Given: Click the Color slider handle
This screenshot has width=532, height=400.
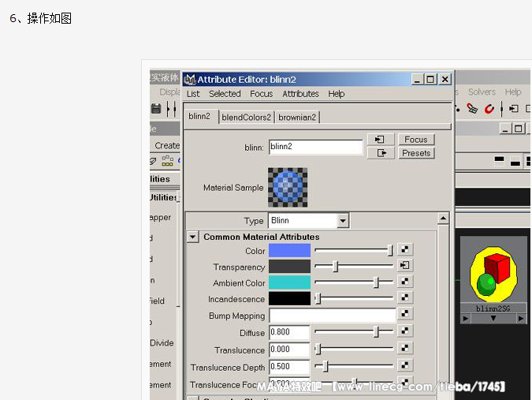Looking at the screenshot, I should pos(390,250).
